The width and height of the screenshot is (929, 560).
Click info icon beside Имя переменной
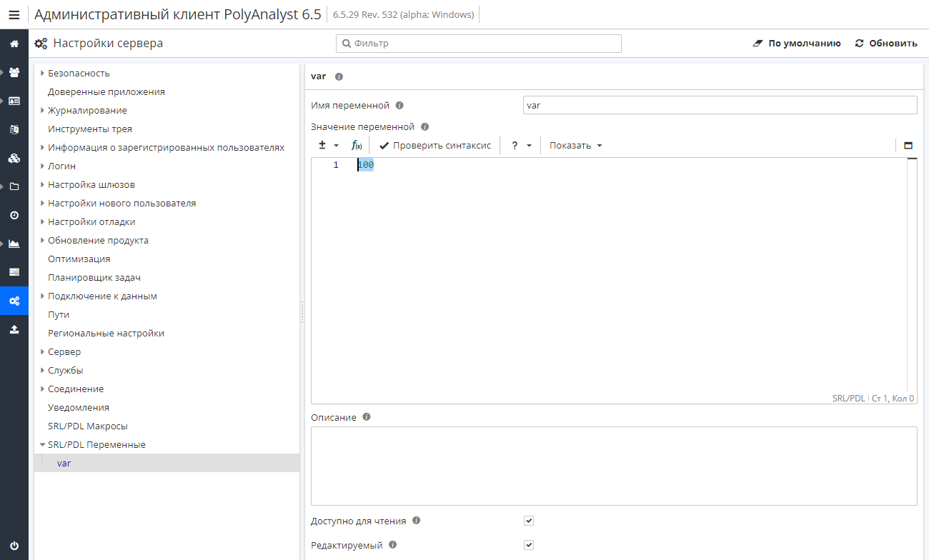pos(399,105)
